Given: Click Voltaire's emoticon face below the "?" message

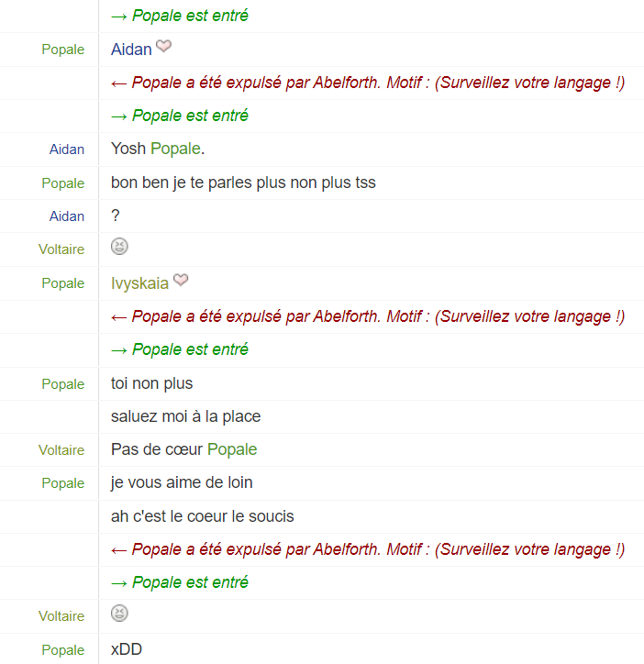Looking at the screenshot, I should tap(119, 247).
